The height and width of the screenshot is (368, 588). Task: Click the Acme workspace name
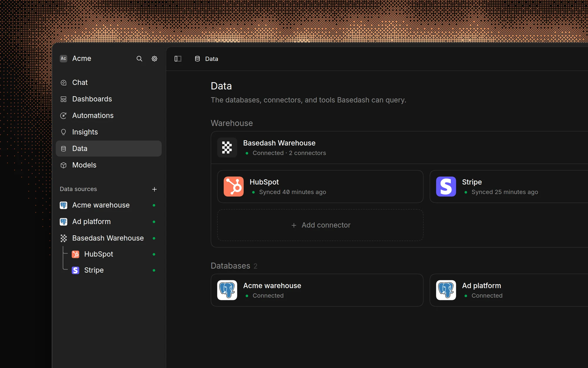[82, 59]
